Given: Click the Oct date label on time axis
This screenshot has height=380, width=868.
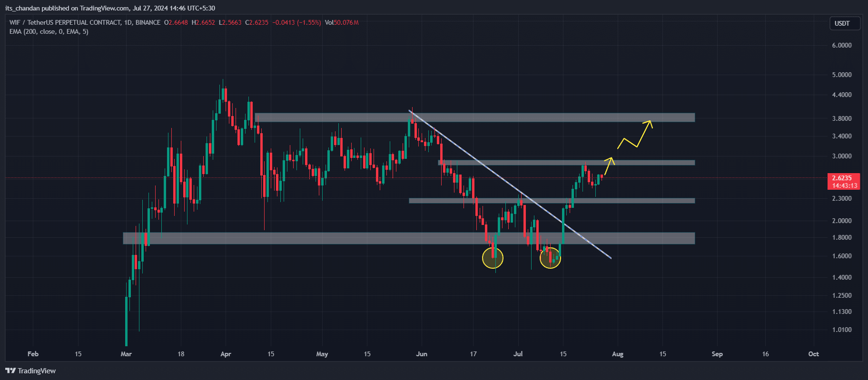Looking at the screenshot, I should tap(814, 354).
